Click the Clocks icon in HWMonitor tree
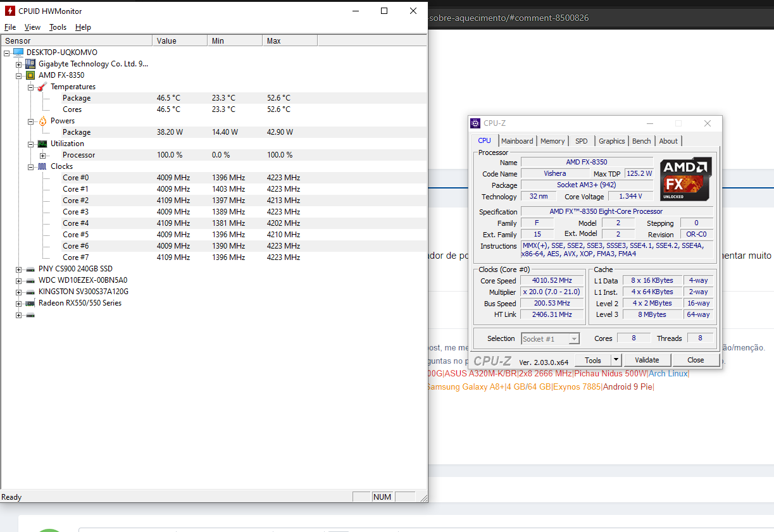 42,166
